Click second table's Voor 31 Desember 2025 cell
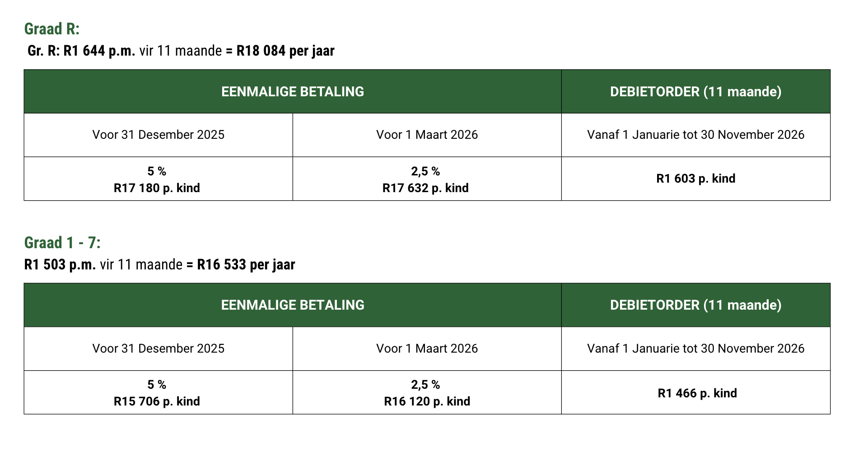The image size is (868, 462). [x=158, y=349]
